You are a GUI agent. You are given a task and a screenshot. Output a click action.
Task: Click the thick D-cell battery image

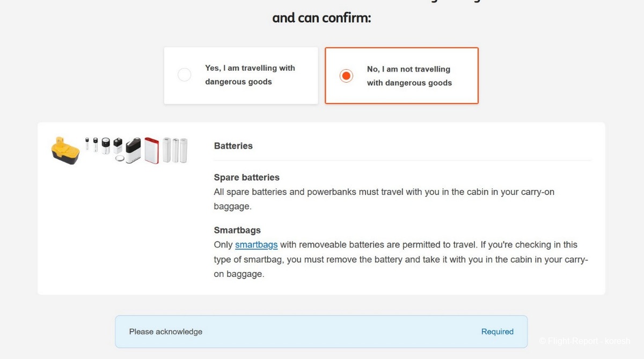106,145
